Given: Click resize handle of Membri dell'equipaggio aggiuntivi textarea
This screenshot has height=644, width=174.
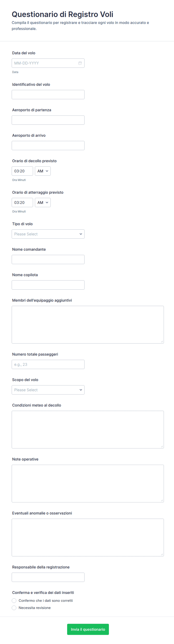Looking at the screenshot, I should [x=162, y=341].
